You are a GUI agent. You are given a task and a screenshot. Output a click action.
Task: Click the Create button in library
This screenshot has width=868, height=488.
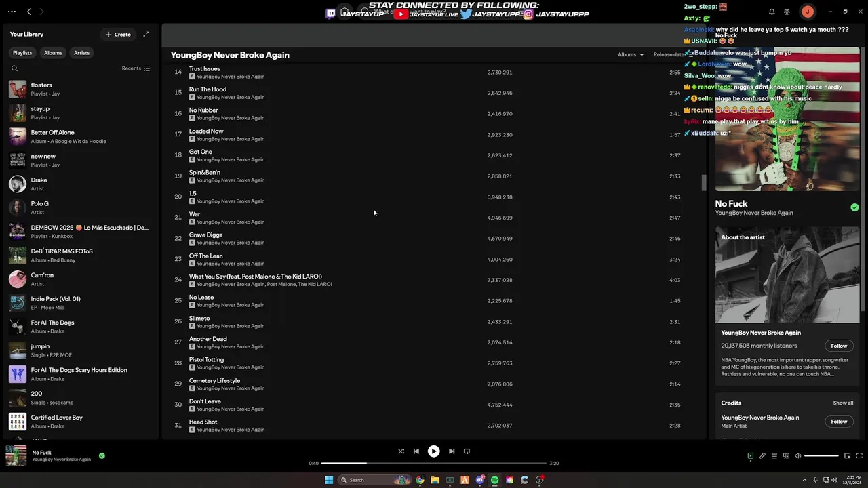pos(118,34)
